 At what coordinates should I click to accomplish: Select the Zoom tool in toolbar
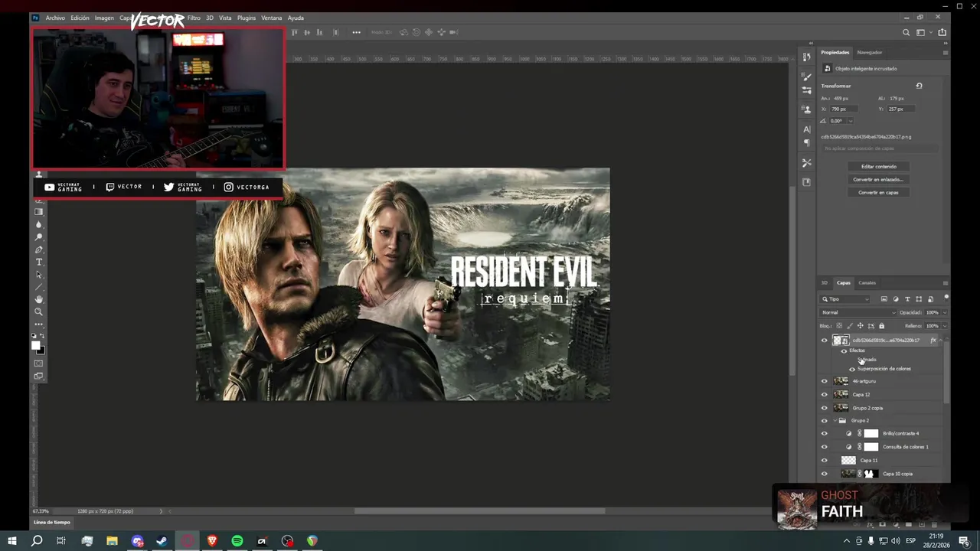[x=39, y=311]
